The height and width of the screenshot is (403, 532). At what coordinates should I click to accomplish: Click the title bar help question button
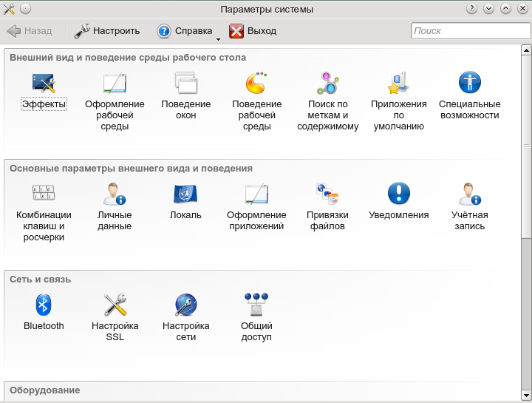[471, 9]
